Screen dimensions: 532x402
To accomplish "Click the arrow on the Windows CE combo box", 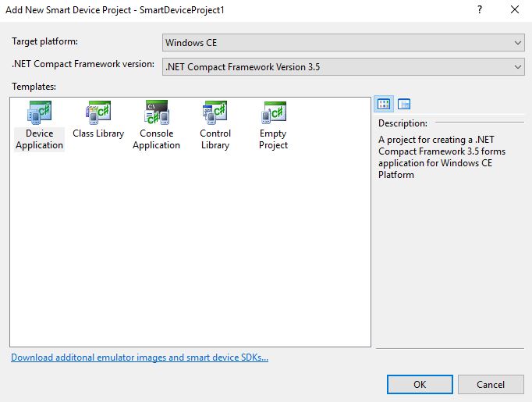I will coord(517,43).
